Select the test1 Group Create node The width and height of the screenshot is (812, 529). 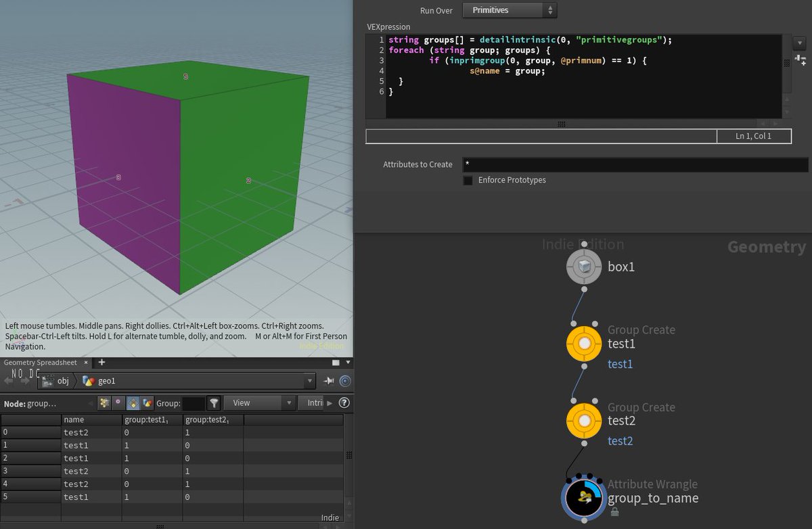(x=584, y=344)
